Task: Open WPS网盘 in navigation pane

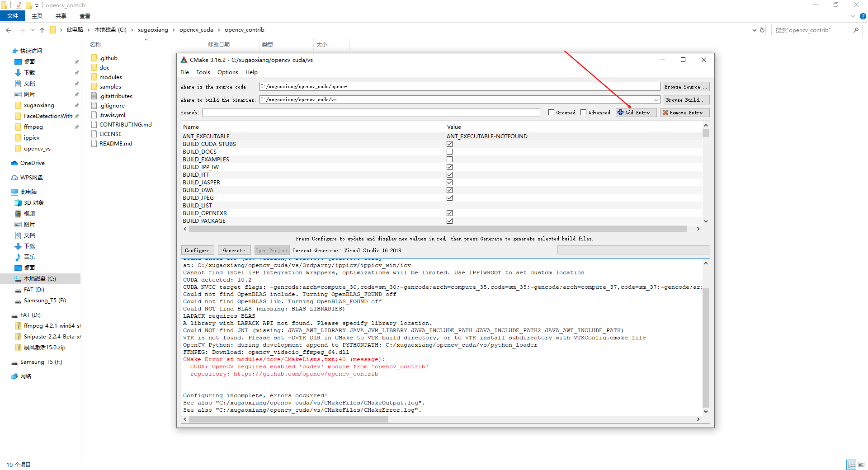Action: [31, 177]
